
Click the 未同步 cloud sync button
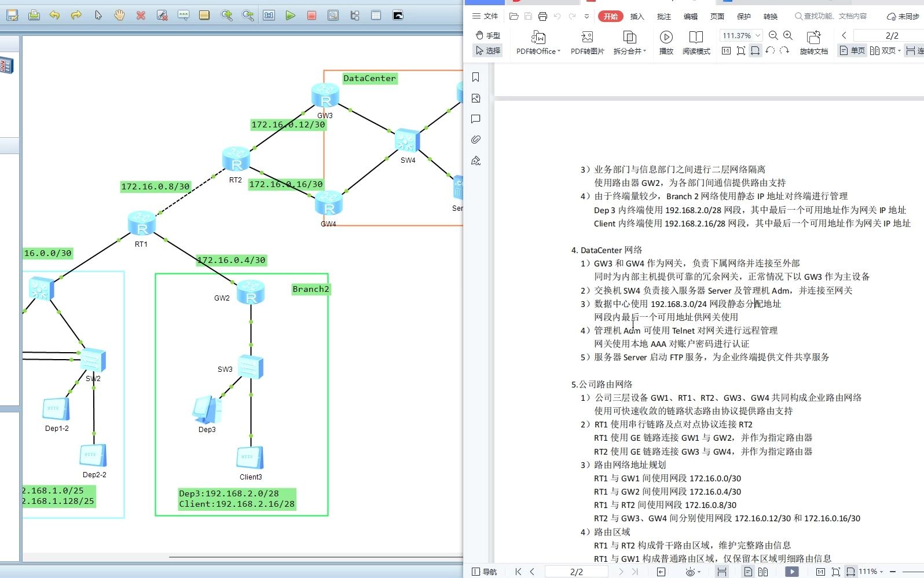coord(903,16)
